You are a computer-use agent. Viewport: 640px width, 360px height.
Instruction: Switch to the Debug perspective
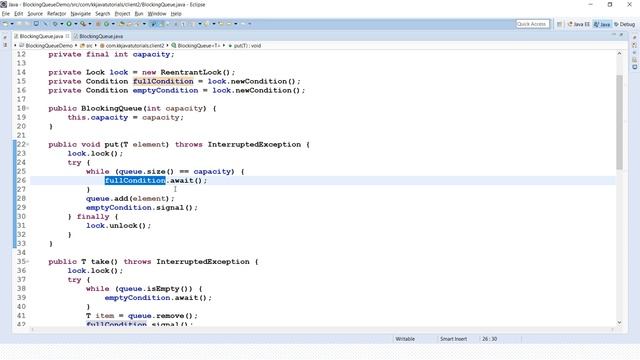tap(624, 24)
